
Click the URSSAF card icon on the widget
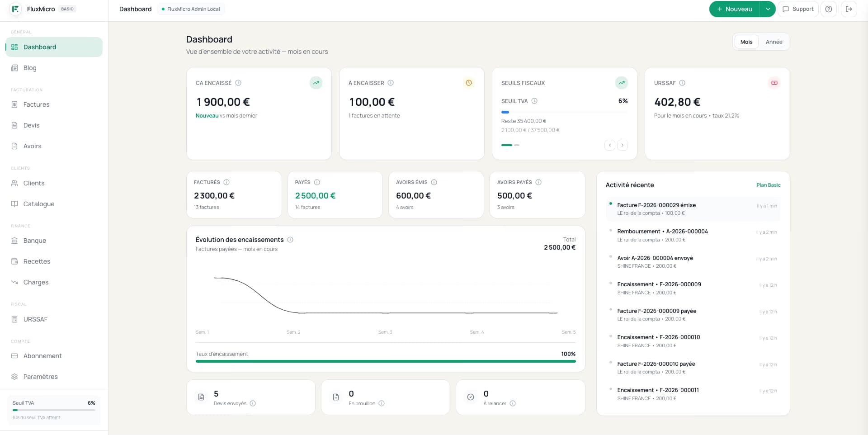pos(774,83)
